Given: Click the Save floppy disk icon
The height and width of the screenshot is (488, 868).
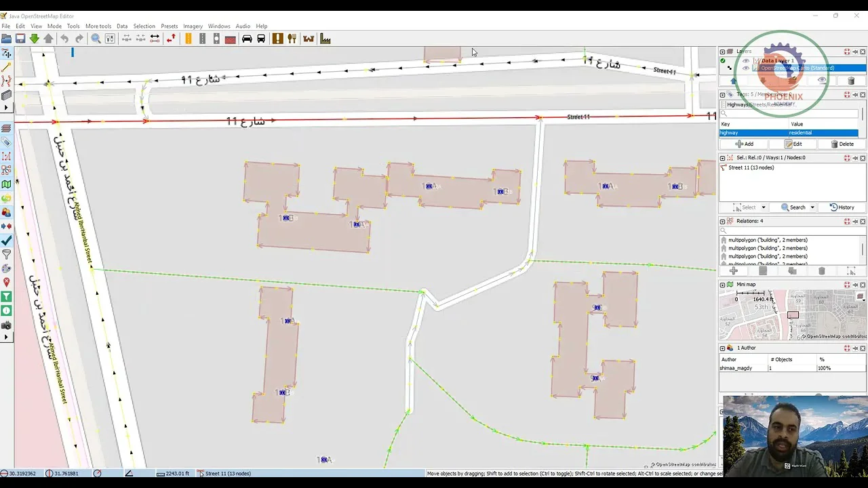Looking at the screenshot, I should 20,39.
